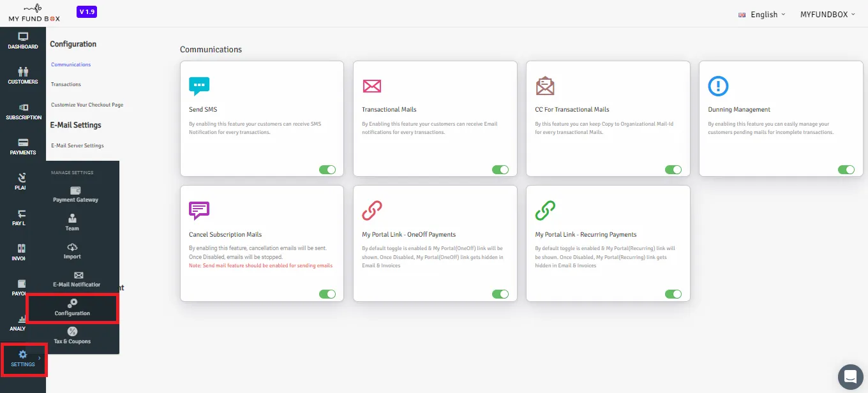
Task: Open E-Mail Notification envelope icon in flyout
Action: click(79, 275)
